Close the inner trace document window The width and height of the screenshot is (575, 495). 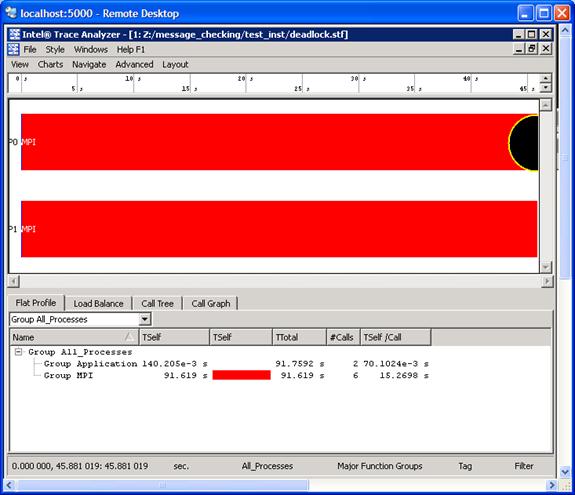tap(546, 49)
